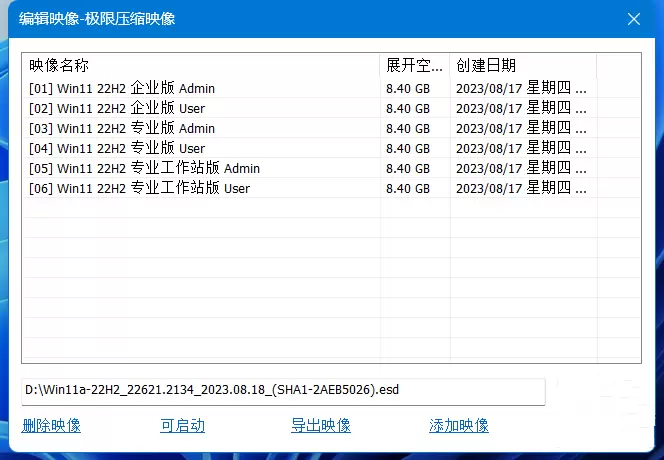
Task: Focus the ESD file path field
Action: 283,391
